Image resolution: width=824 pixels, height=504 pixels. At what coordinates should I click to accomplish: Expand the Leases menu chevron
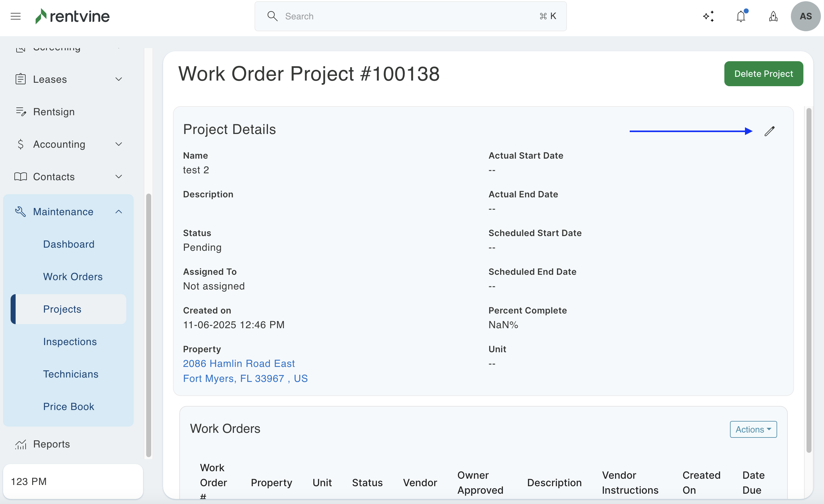118,79
